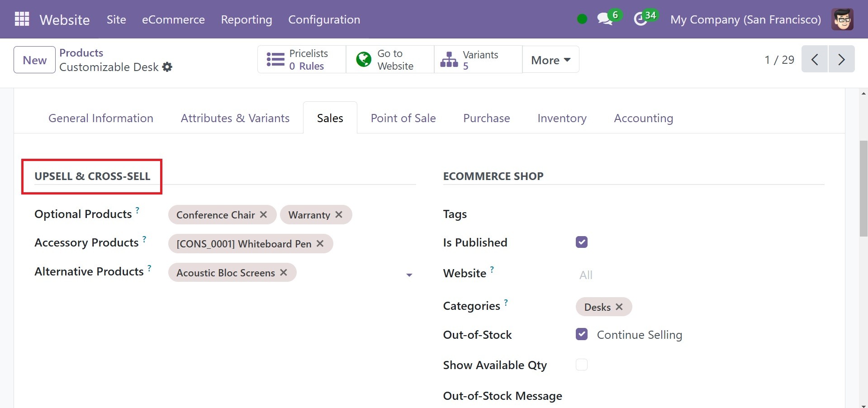Open the Pricelists 0 Rules button
This screenshot has width=868, height=408.
pos(302,59)
